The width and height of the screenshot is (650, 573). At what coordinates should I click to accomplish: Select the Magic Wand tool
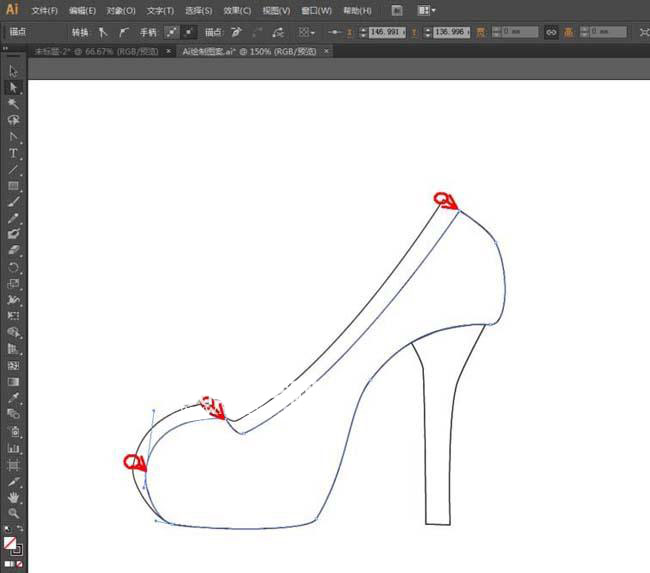click(x=14, y=104)
